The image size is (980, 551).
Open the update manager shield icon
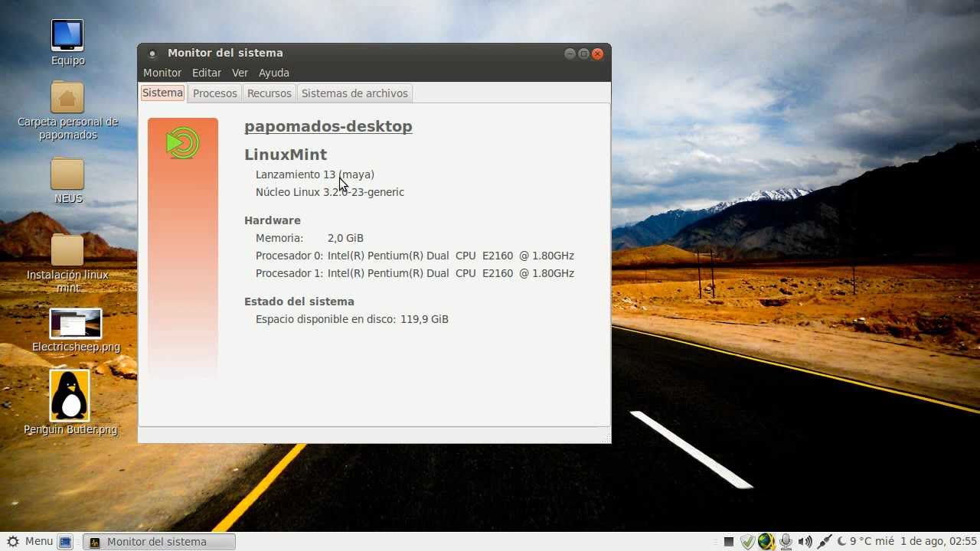[748, 542]
